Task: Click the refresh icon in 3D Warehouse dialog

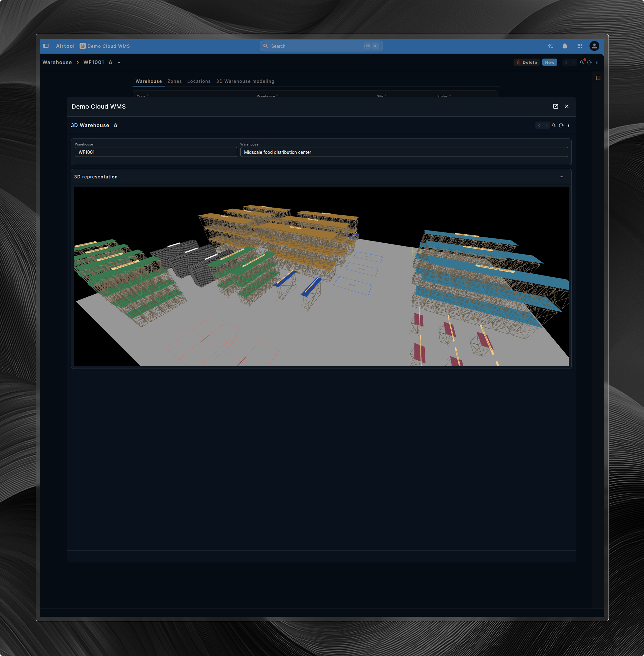Action: pyautogui.click(x=561, y=125)
